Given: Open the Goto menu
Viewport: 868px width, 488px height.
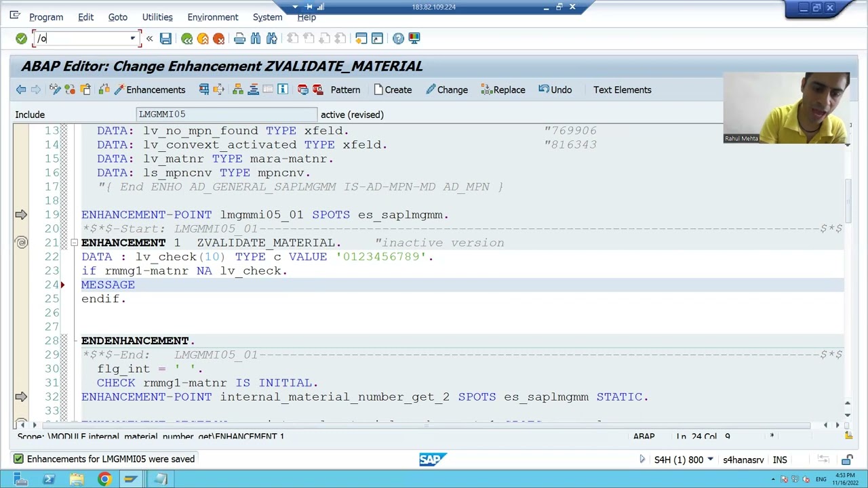Looking at the screenshot, I should coord(117,17).
